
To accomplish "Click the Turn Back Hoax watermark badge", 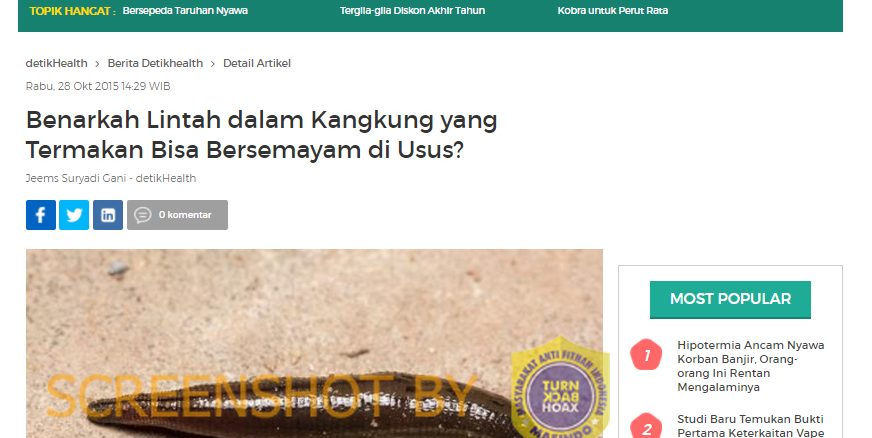I will (560, 388).
